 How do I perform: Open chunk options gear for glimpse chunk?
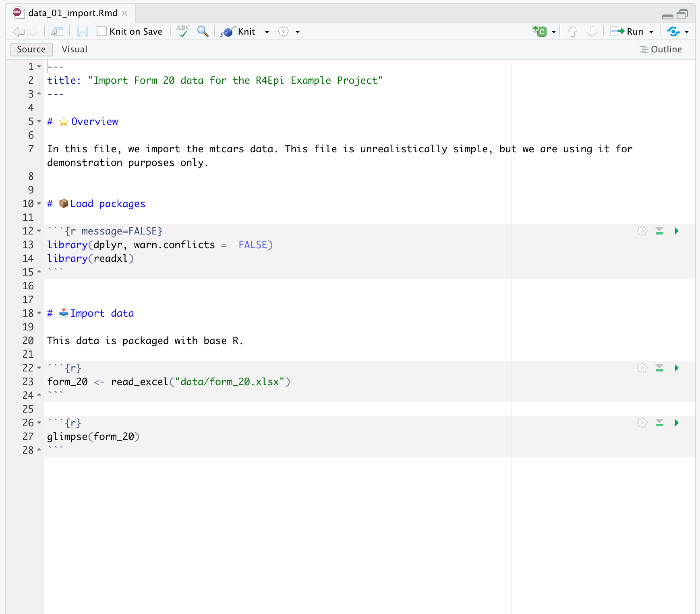point(642,423)
